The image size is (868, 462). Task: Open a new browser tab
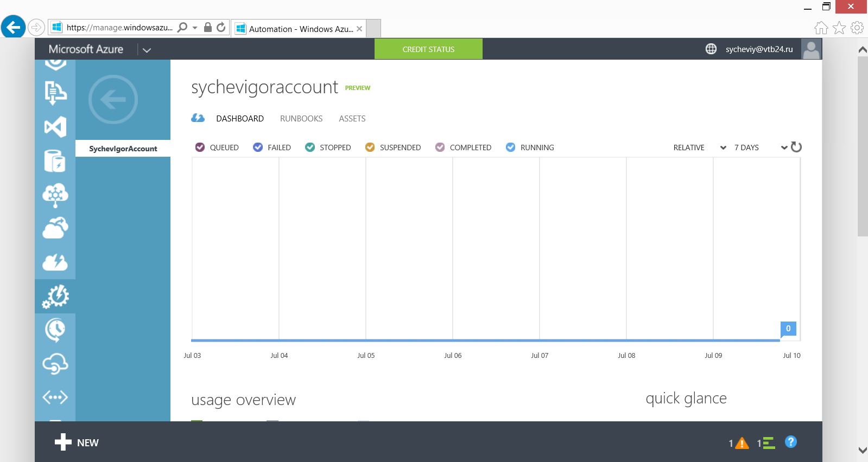[x=373, y=28]
